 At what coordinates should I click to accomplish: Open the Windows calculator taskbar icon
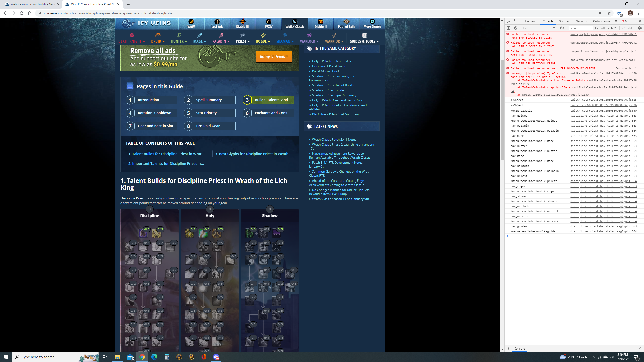[x=167, y=357]
